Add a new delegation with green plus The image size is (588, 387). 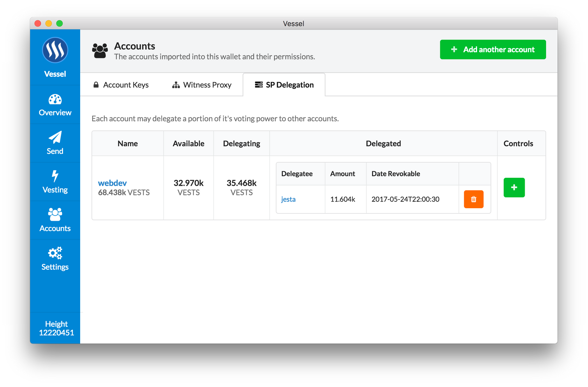tap(514, 188)
